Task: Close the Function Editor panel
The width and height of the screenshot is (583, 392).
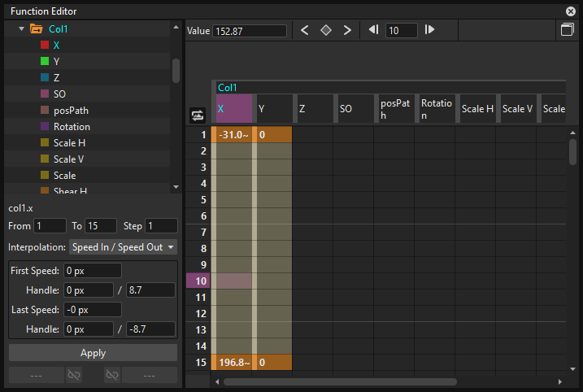Action: tap(570, 11)
